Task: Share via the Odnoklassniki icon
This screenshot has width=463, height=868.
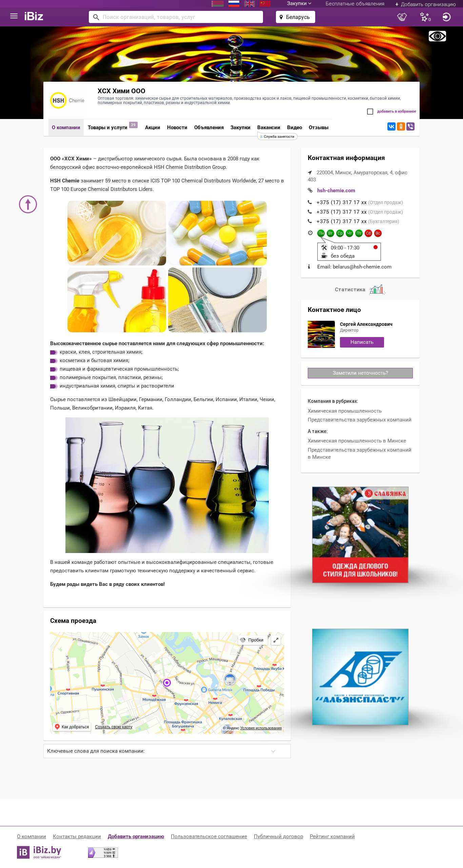Action: coord(401,126)
